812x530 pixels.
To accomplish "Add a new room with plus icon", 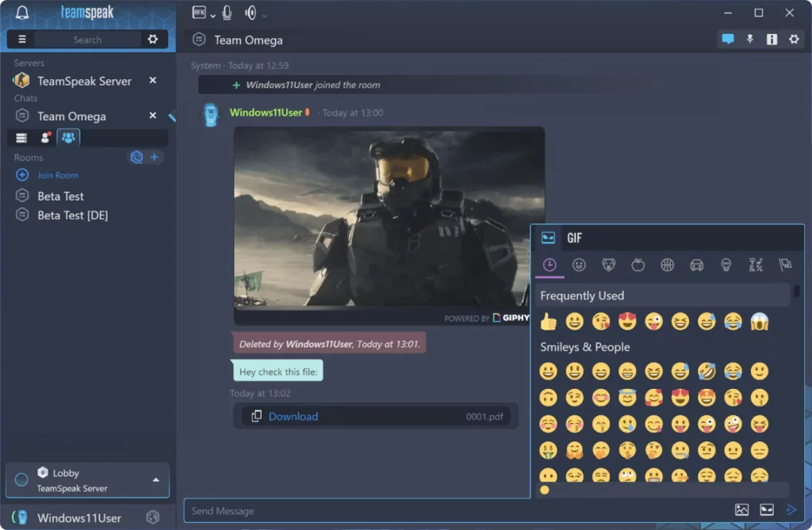I will point(155,158).
